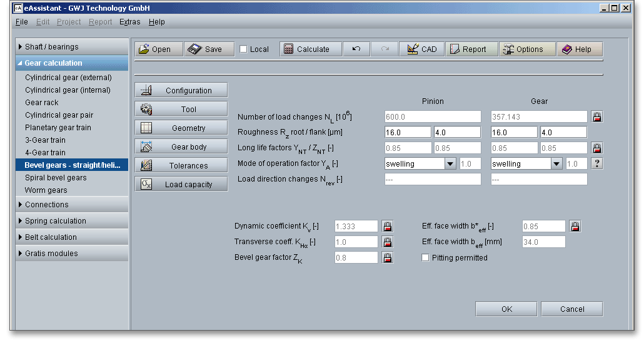The image size is (644, 340).
Task: Click the Cancel button
Action: 571,309
